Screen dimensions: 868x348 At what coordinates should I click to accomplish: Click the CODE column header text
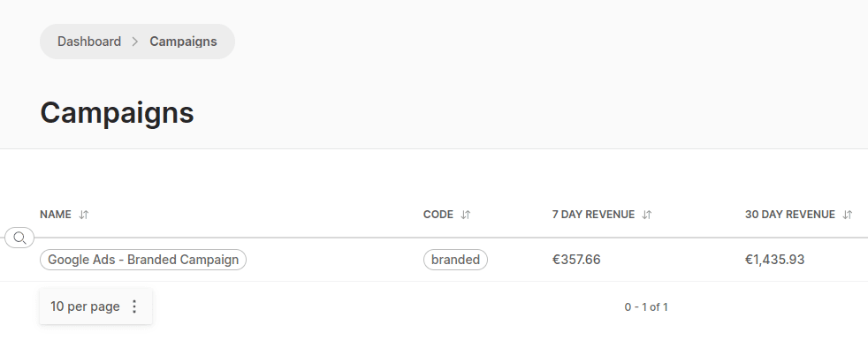tap(438, 215)
